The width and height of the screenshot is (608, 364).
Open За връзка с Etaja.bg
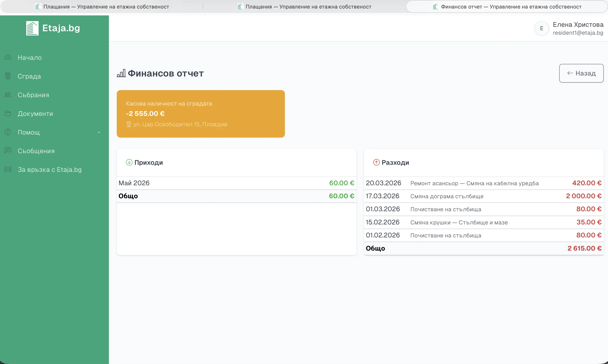click(54, 169)
